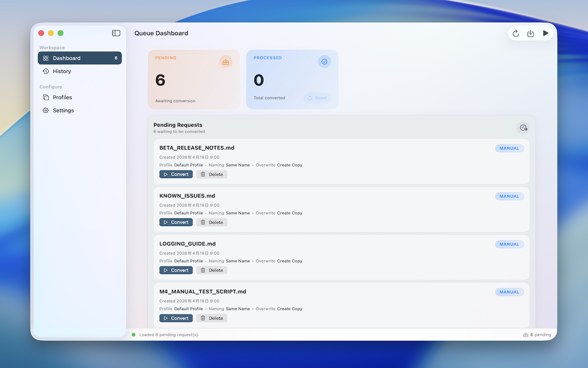Click 'Default Profile' value under KNOWN_ISSUES.md
This screenshot has width=588, height=368.
pyautogui.click(x=189, y=213)
